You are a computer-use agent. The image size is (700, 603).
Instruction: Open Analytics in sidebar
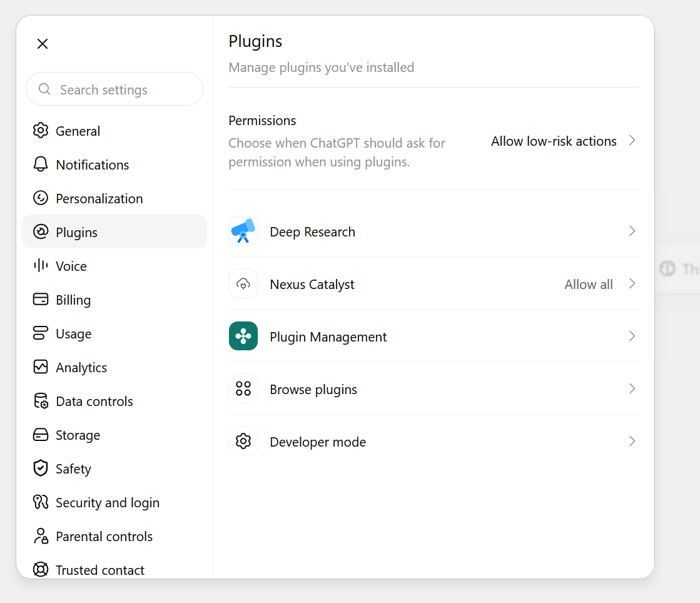pos(114,367)
